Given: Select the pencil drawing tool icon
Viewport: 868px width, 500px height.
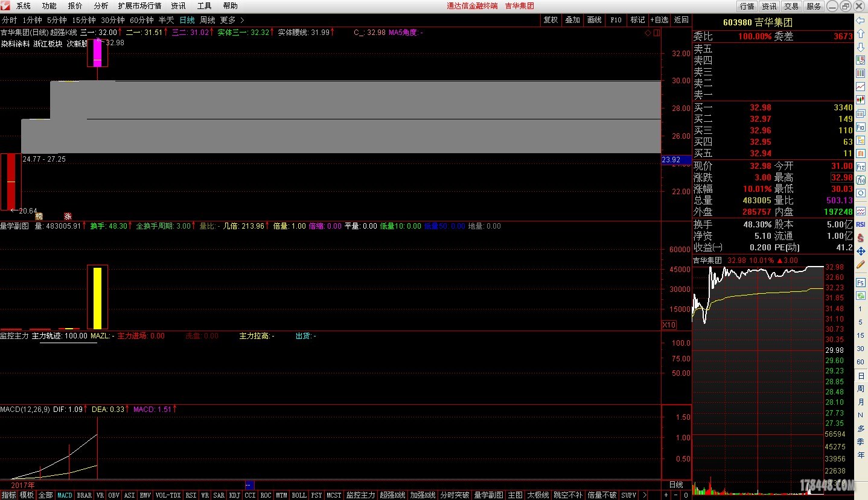Looking at the screenshot, I should 860,264.
